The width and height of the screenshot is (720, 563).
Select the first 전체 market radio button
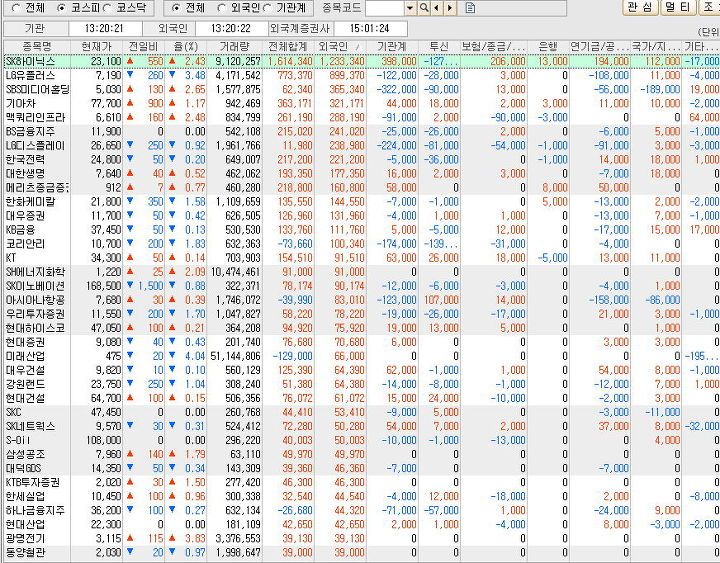(x=16, y=8)
